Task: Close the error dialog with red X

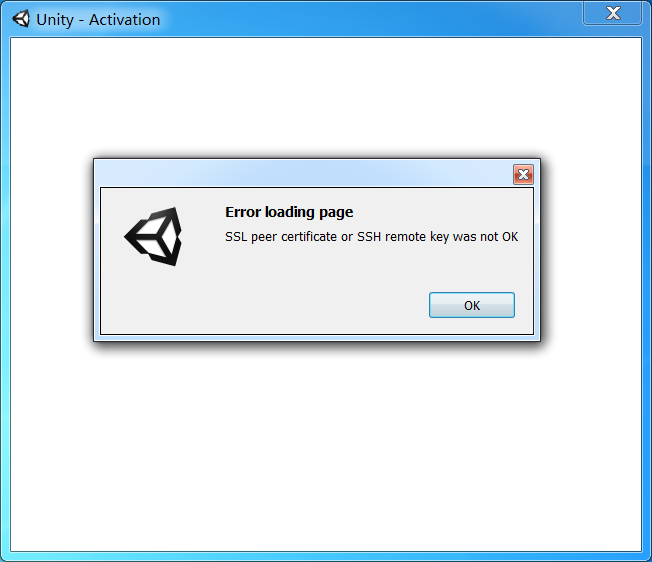Action: 523,174
